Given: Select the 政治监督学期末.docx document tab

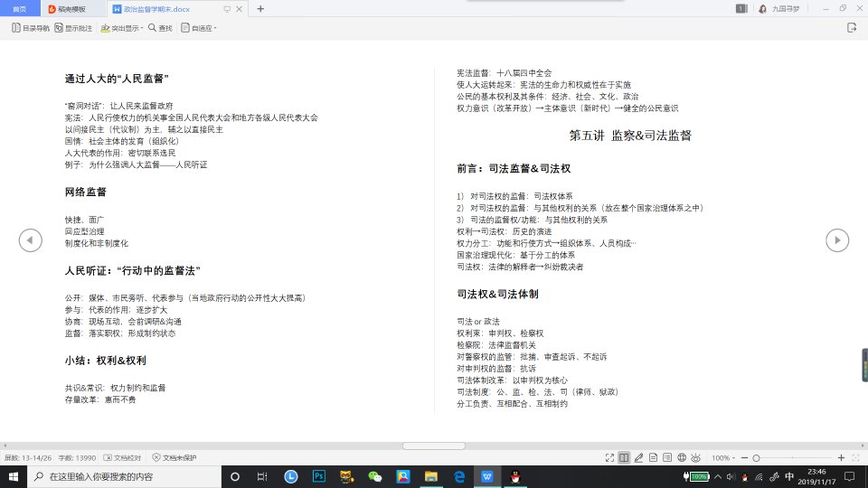Looking at the screenshot, I should (156, 9).
